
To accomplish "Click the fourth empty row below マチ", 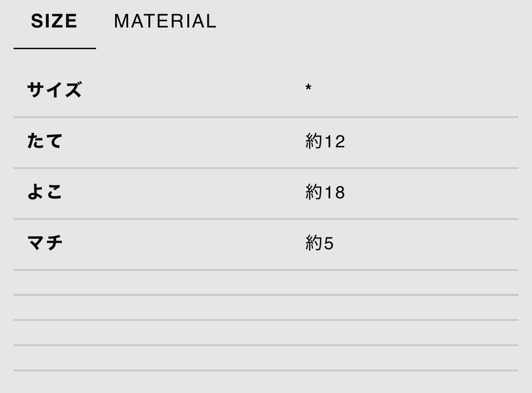I will coord(266,358).
